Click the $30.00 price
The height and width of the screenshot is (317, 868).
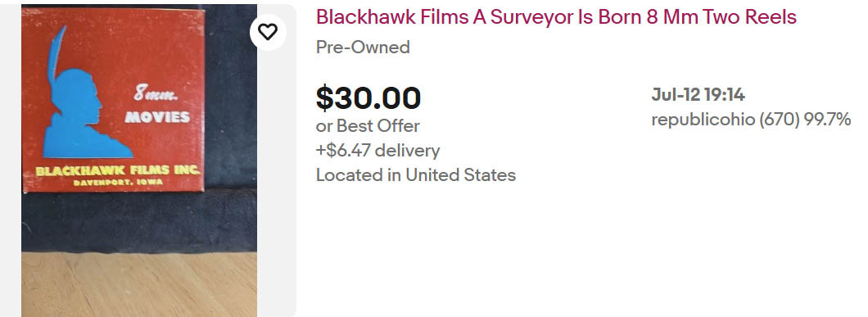pyautogui.click(x=368, y=97)
